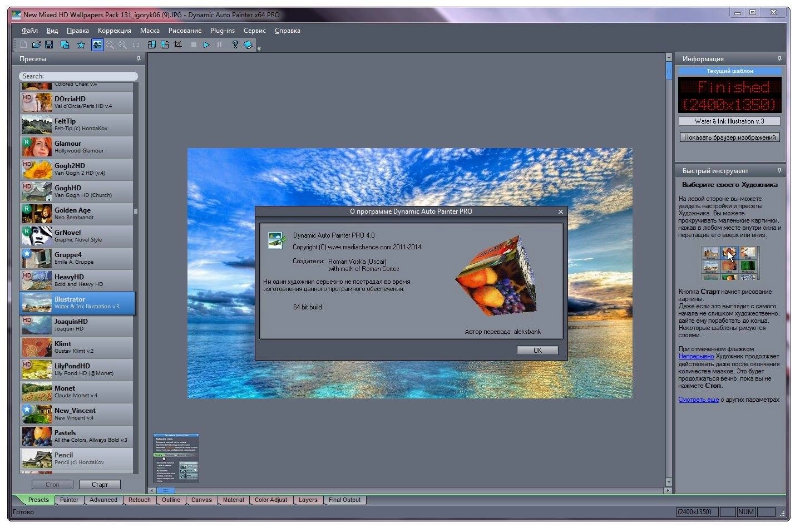Click the pause toolbar icon
The image size is (800, 532).
click(219, 45)
